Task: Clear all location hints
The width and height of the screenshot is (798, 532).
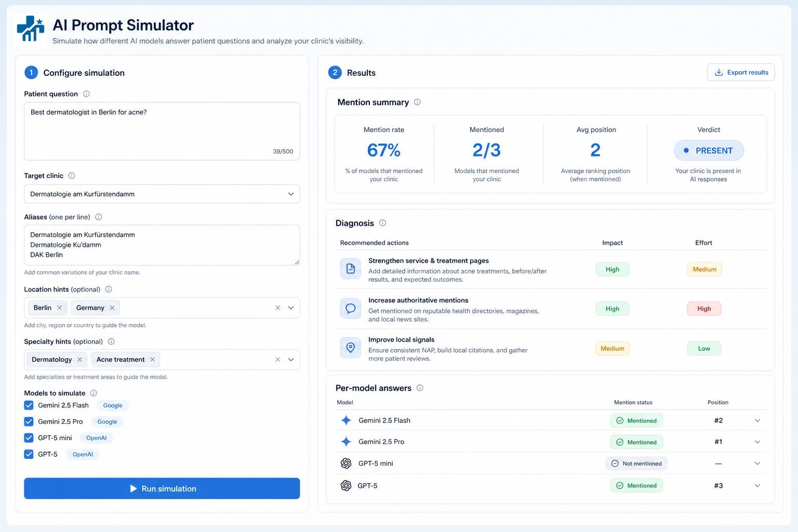Action: (277, 308)
